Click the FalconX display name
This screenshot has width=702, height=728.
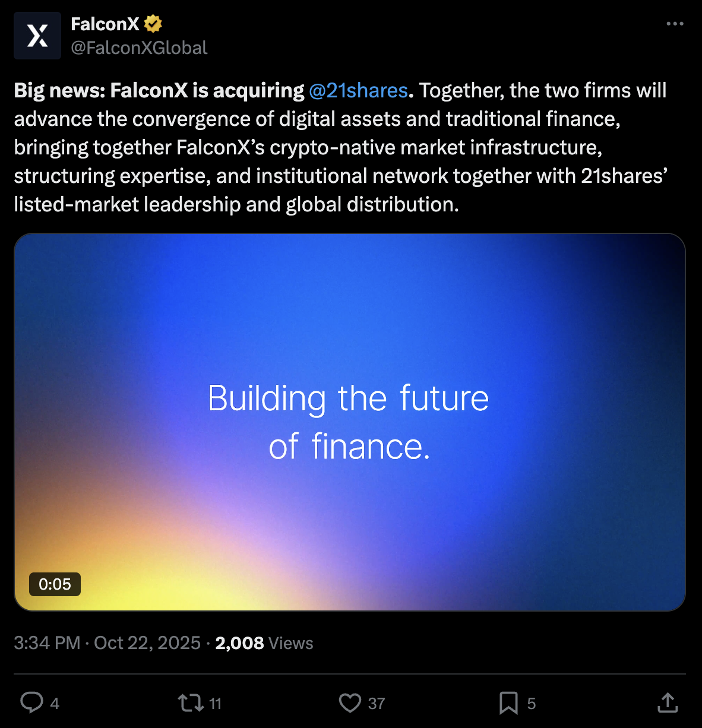click(105, 24)
